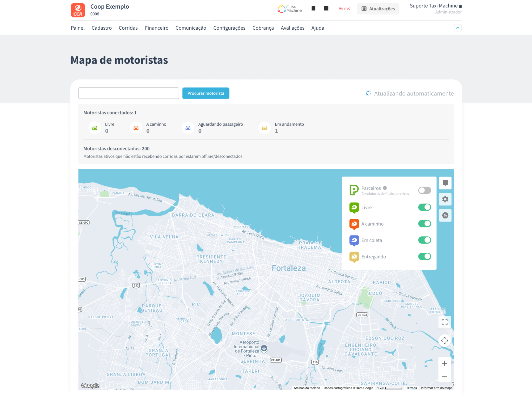
Task: Open the Atualizações button
Action: (x=378, y=9)
